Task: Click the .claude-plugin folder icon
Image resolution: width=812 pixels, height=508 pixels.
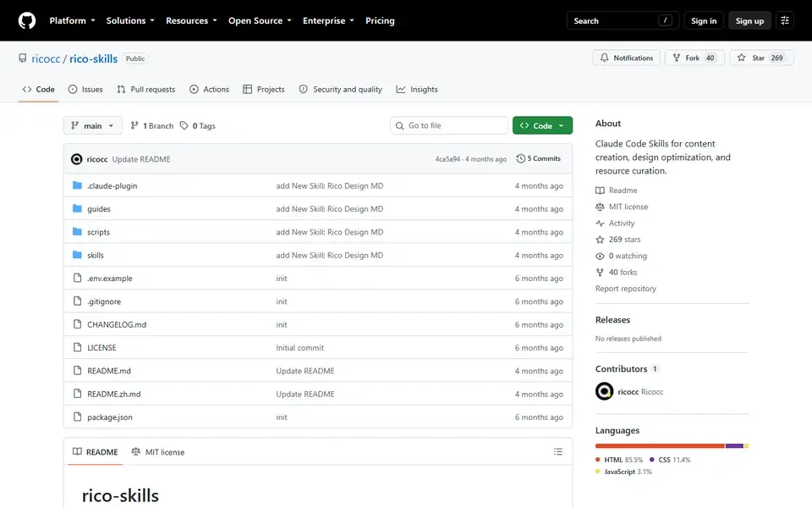Action: [x=77, y=185]
